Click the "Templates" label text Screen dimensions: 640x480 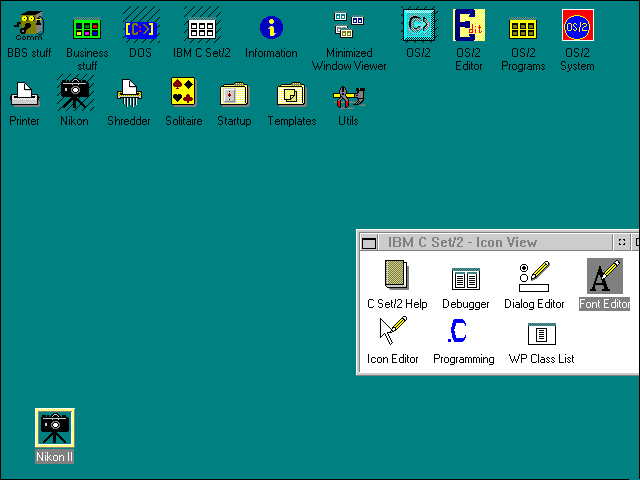pos(292,121)
